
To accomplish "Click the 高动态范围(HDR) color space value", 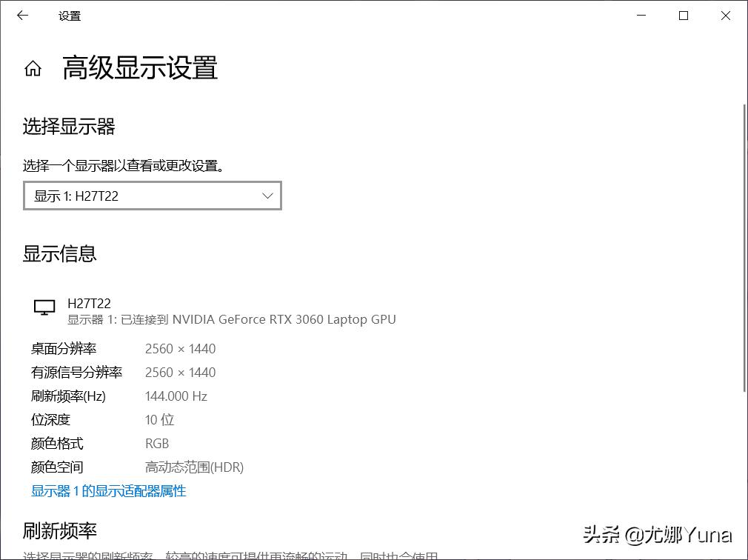I will [195, 467].
